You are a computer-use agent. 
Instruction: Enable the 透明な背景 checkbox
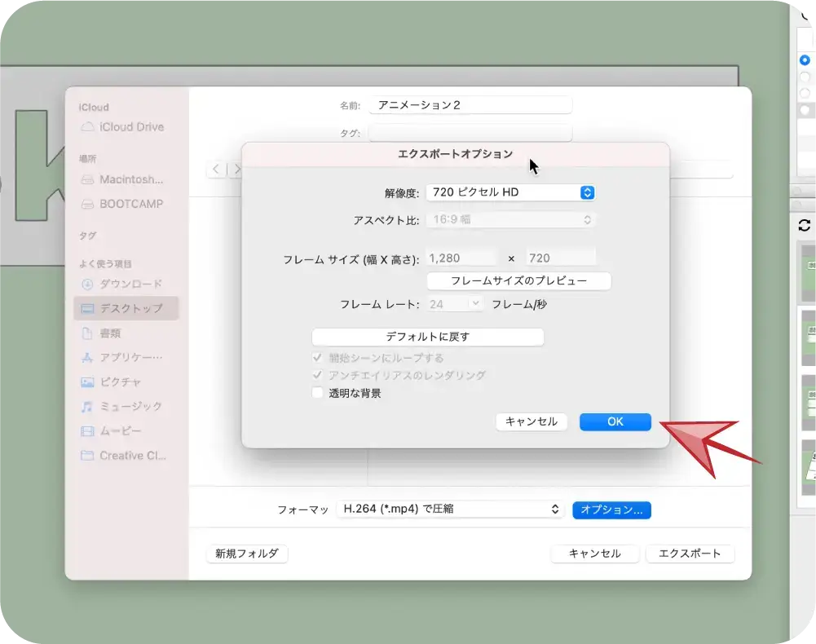(x=318, y=393)
